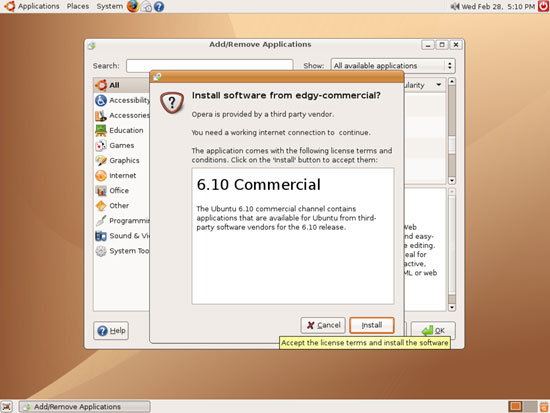This screenshot has height=413, width=550.
Task: Click the application list scroll up arrow
Action: [x=452, y=82]
